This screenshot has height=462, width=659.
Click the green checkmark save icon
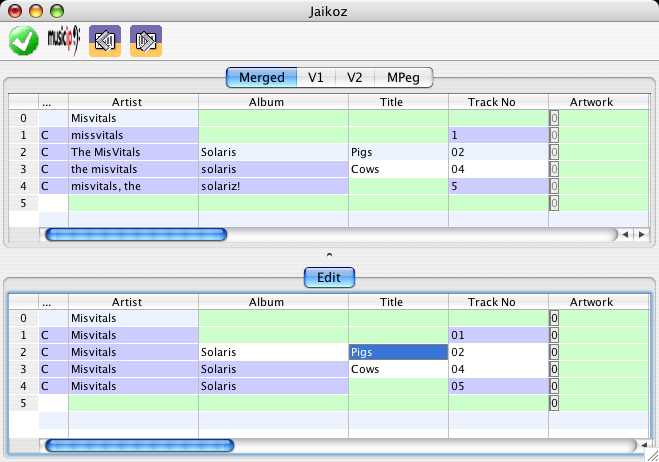pos(24,41)
